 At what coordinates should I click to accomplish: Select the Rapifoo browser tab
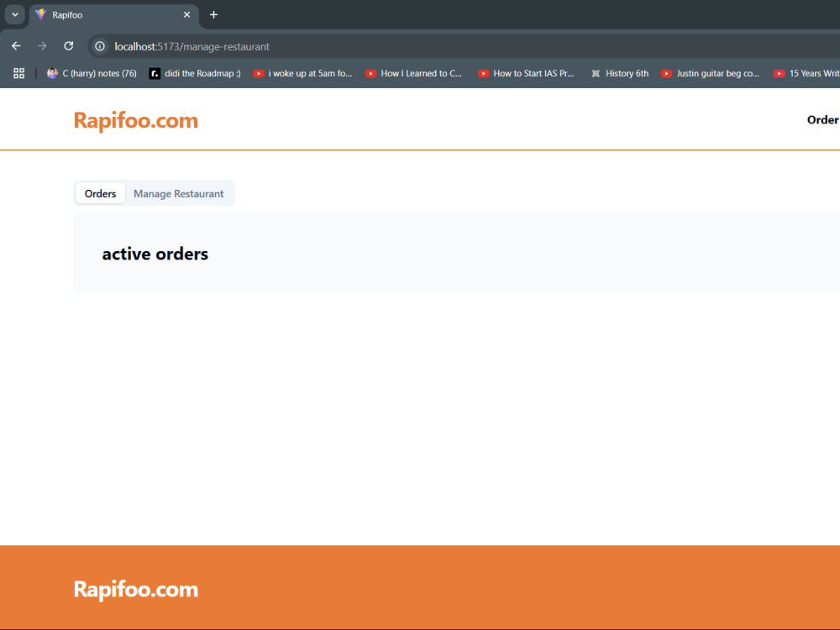pos(113,15)
